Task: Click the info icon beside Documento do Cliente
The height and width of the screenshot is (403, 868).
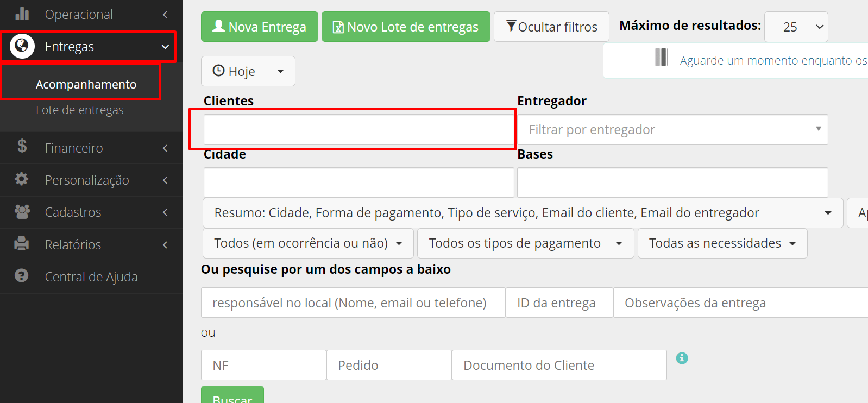Action: [682, 358]
